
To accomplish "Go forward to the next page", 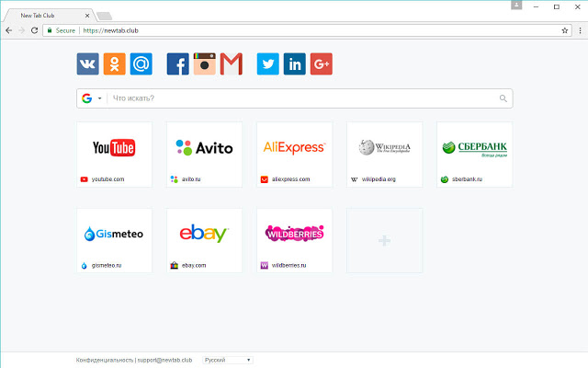I will pyautogui.click(x=22, y=30).
